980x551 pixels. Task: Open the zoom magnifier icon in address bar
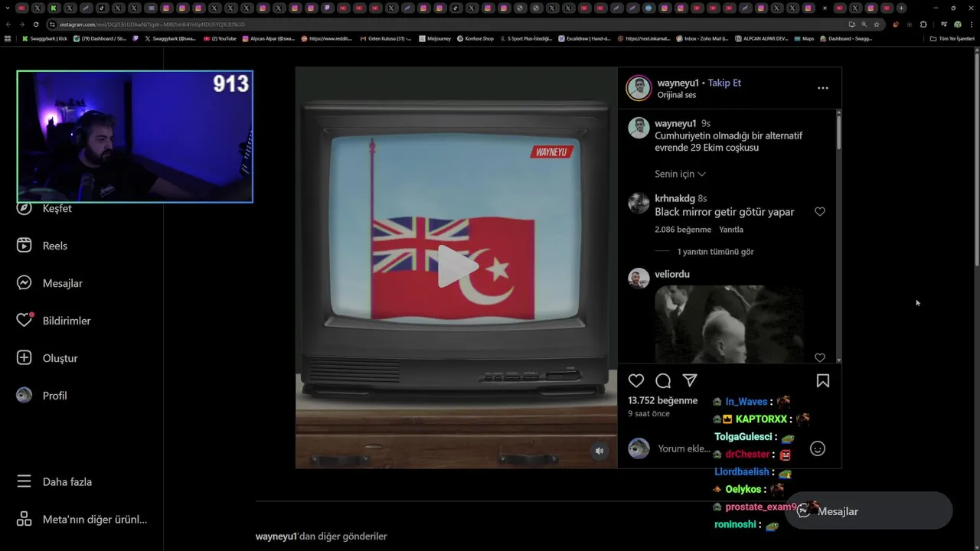[x=864, y=24]
